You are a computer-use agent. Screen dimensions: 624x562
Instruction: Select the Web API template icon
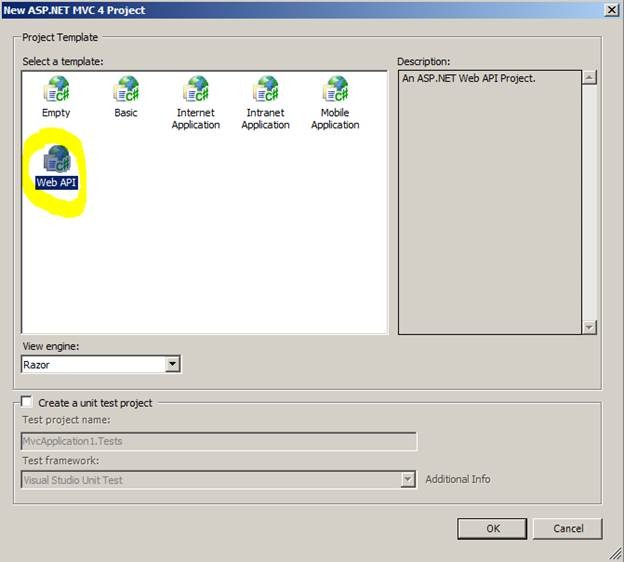[x=57, y=159]
